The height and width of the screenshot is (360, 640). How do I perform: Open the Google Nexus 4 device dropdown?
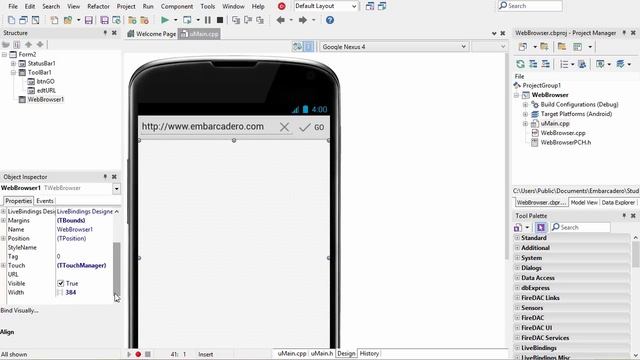click(x=463, y=47)
